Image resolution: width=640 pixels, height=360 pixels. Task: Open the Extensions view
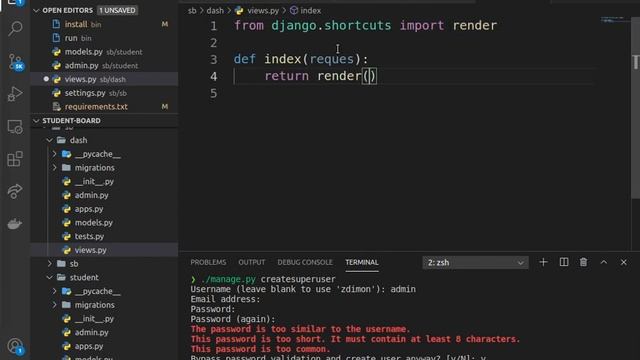(x=15, y=159)
